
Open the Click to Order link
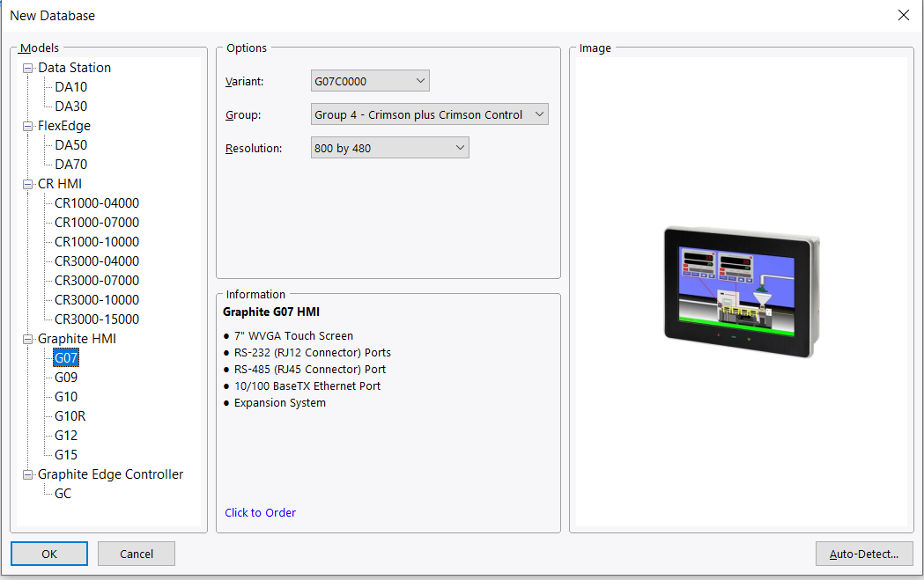tap(261, 512)
